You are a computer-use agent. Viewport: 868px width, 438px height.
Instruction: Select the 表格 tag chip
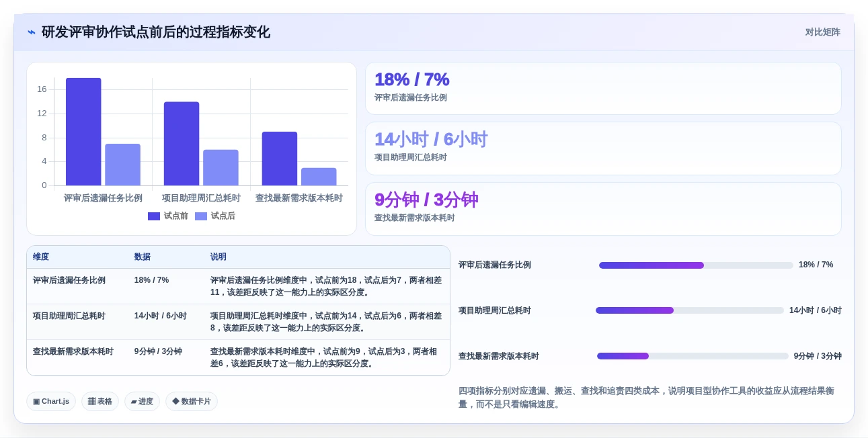pyautogui.click(x=100, y=402)
